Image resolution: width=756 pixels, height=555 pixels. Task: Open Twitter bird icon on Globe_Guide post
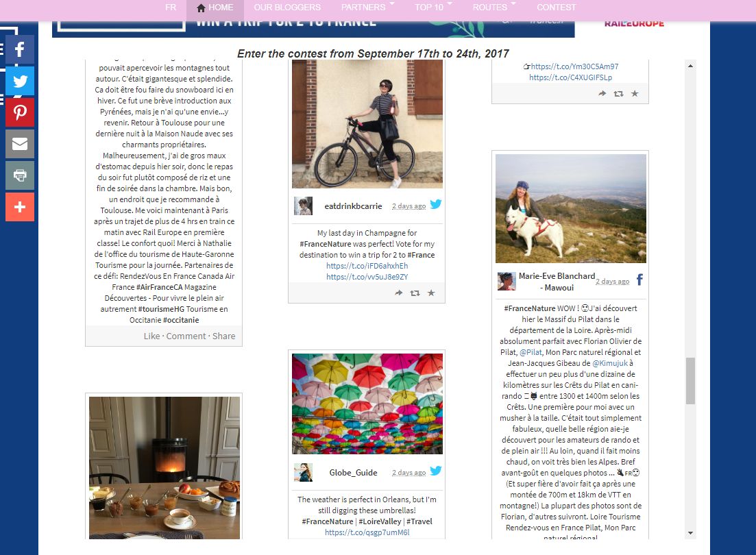(436, 471)
